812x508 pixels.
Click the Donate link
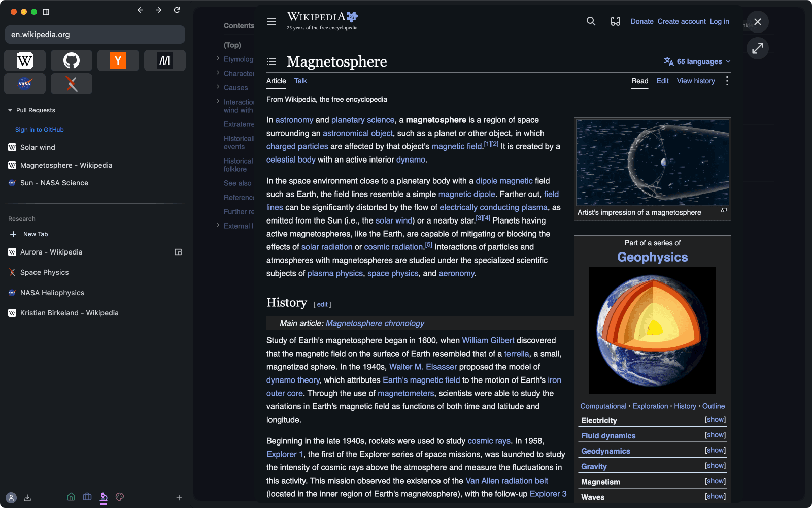(642, 21)
